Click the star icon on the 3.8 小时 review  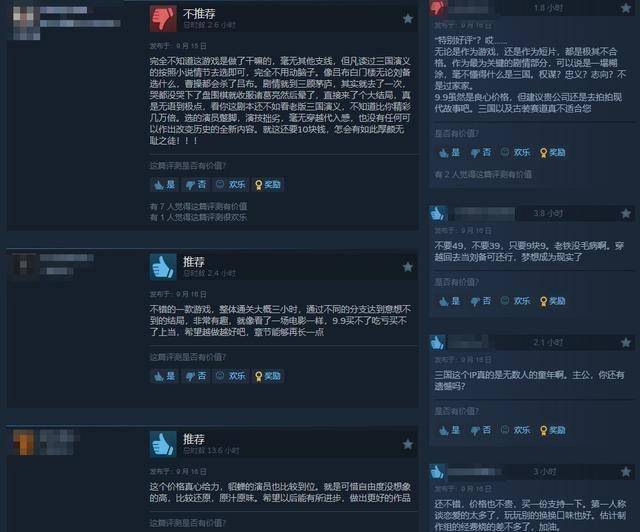click(625, 213)
